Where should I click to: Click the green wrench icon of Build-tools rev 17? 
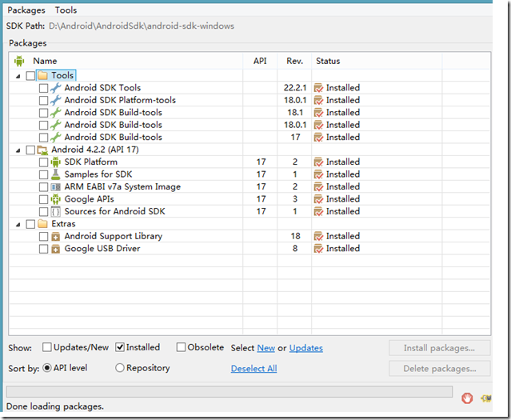[56, 138]
